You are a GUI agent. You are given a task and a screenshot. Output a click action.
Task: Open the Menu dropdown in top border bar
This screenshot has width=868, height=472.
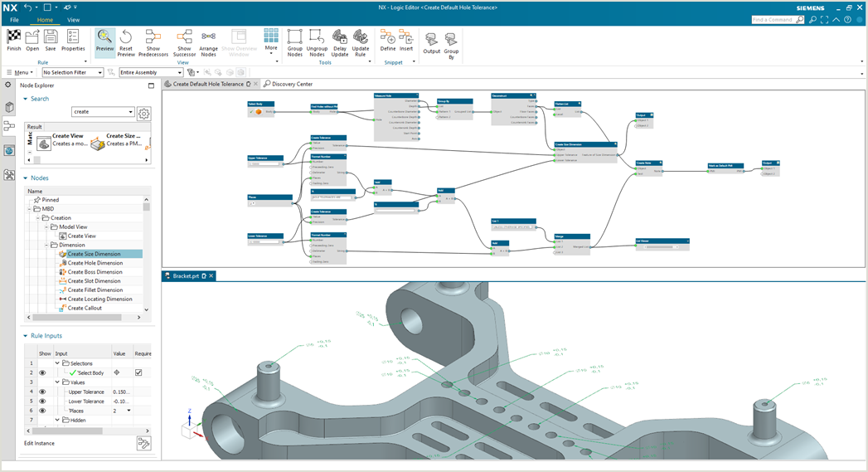point(20,72)
